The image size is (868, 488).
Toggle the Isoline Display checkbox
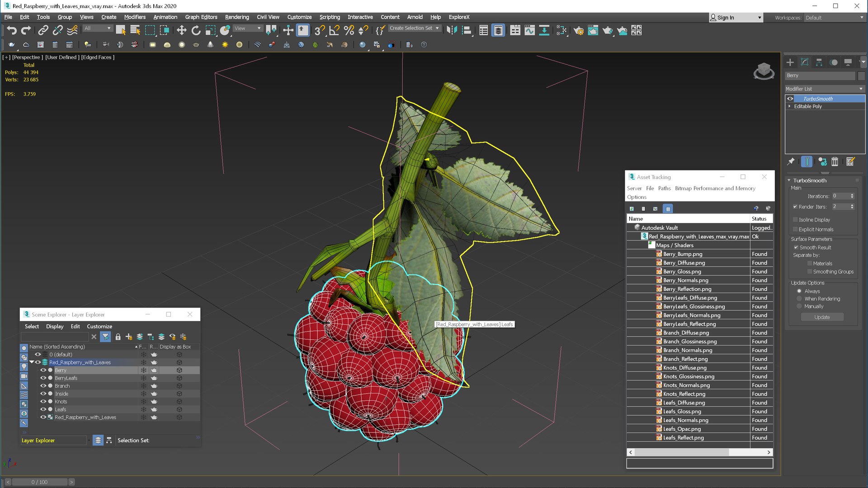coord(795,220)
